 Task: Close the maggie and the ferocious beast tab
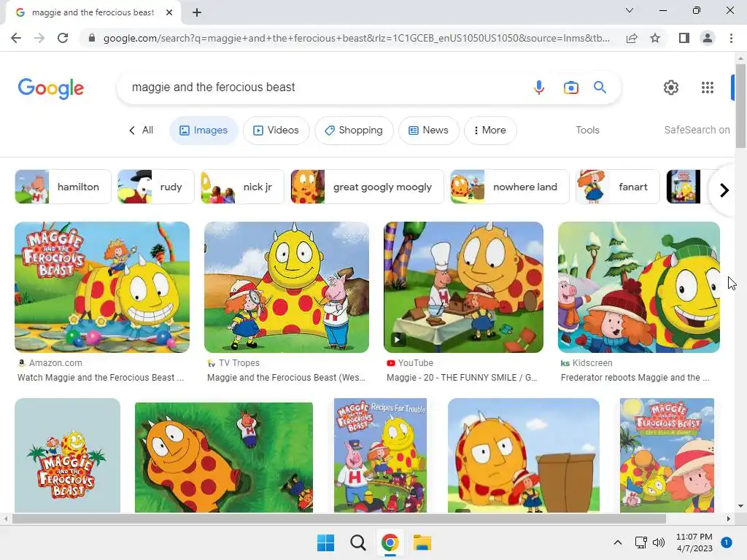pos(169,12)
